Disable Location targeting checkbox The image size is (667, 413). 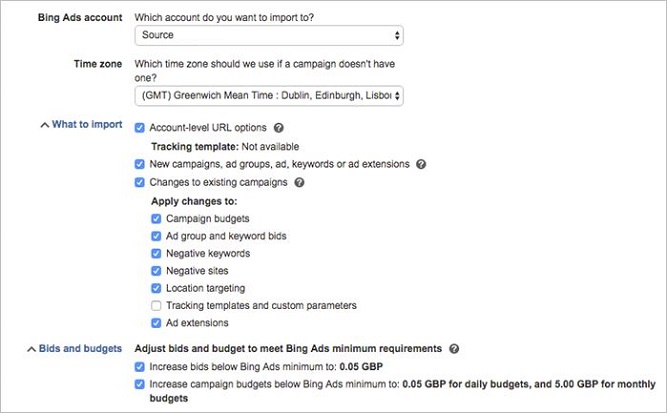156,288
